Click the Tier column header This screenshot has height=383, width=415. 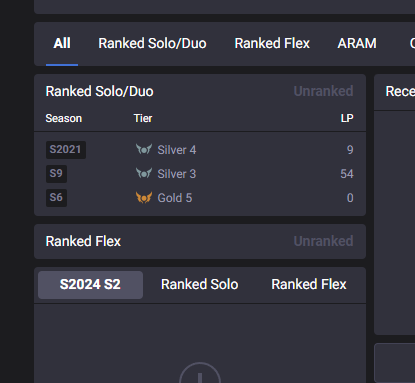pos(143,118)
